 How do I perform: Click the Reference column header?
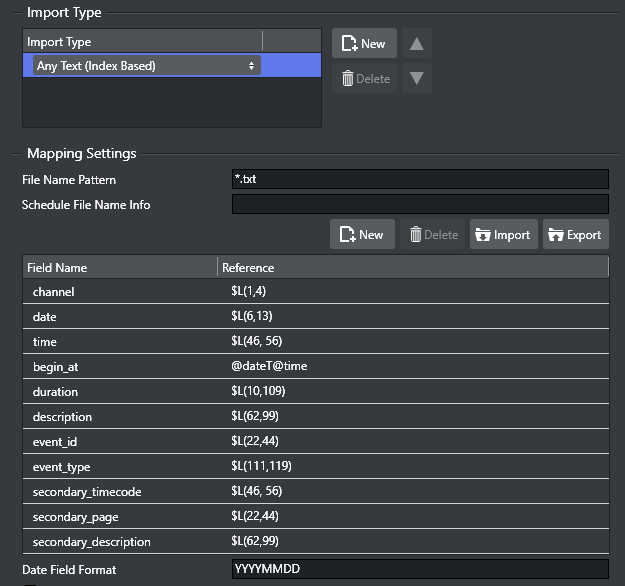412,268
